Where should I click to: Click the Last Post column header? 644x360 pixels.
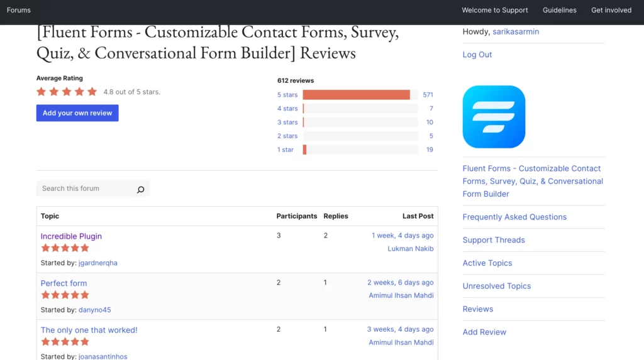[418, 216]
